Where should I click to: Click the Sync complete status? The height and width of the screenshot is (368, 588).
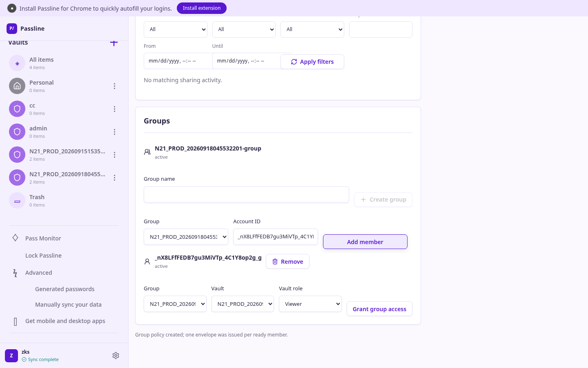[x=40, y=359]
